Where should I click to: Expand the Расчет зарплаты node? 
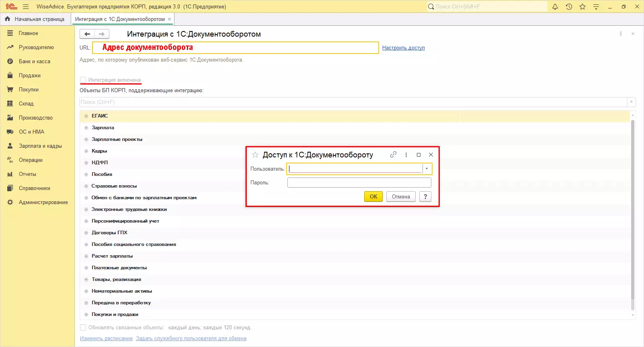[x=86, y=256]
